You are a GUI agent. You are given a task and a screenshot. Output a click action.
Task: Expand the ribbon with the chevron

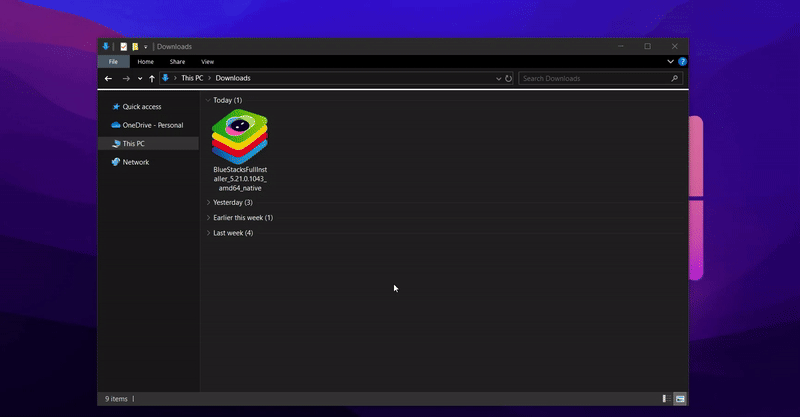pyautogui.click(x=670, y=62)
